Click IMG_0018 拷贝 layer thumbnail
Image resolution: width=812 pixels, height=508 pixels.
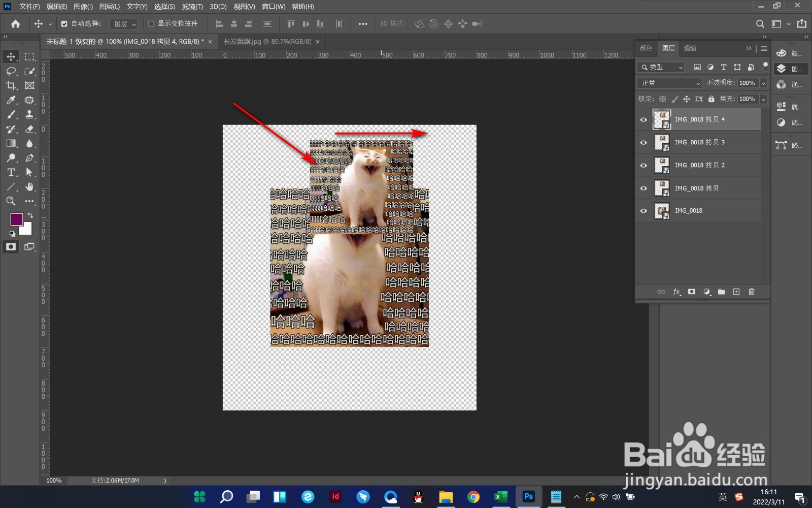tap(662, 188)
